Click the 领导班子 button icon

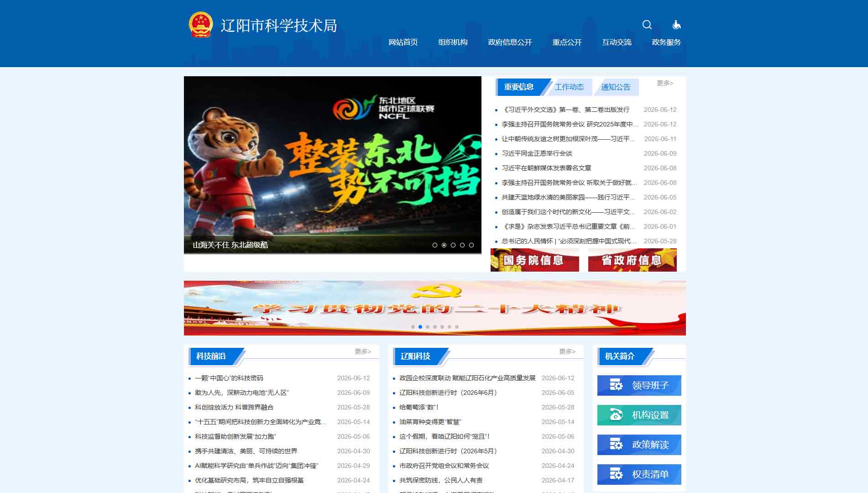[616, 385]
